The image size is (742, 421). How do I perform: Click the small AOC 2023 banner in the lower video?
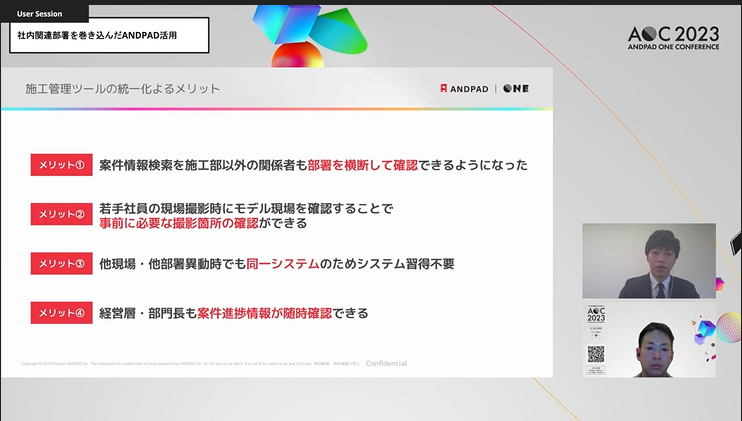point(596,314)
